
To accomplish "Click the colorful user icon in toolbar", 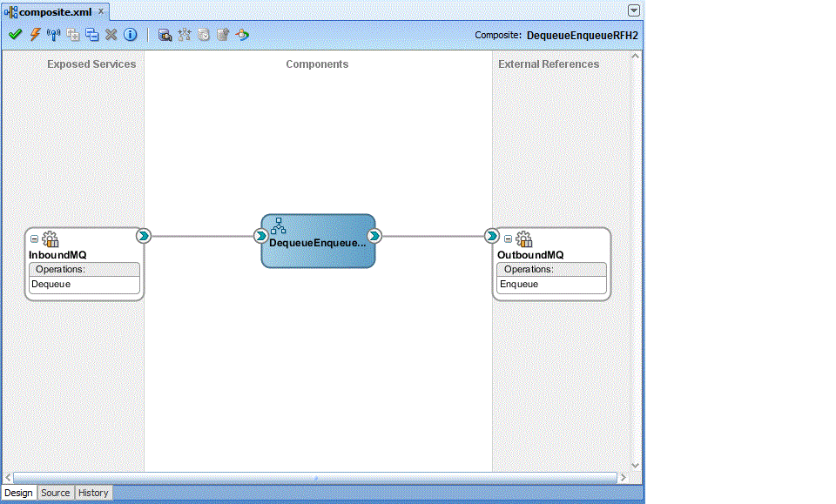I will pyautogui.click(x=242, y=35).
